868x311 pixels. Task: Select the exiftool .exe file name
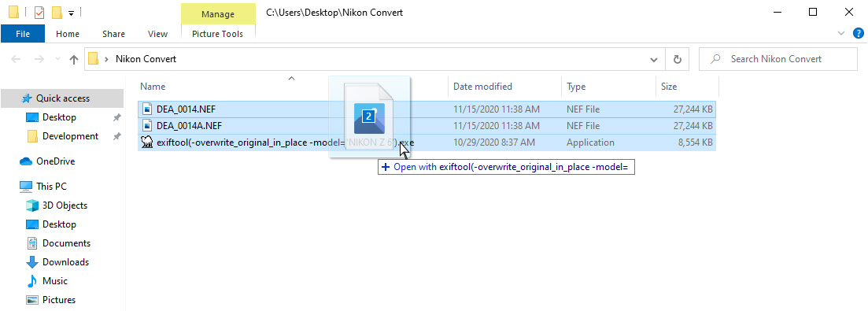tap(286, 143)
